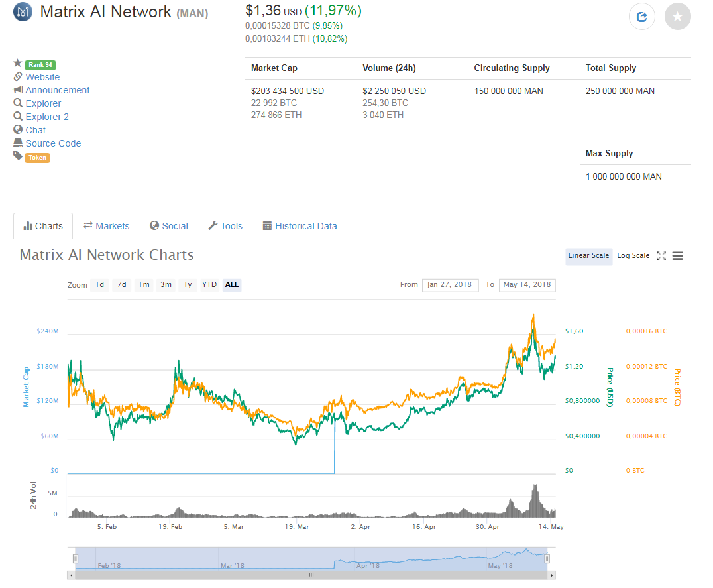Switch to the Historical Data tab

(300, 226)
